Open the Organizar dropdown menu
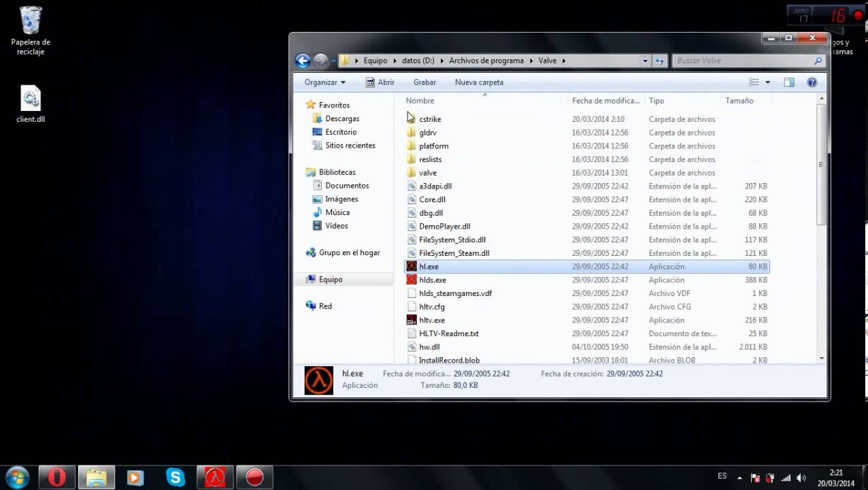The image size is (868, 490). point(325,82)
